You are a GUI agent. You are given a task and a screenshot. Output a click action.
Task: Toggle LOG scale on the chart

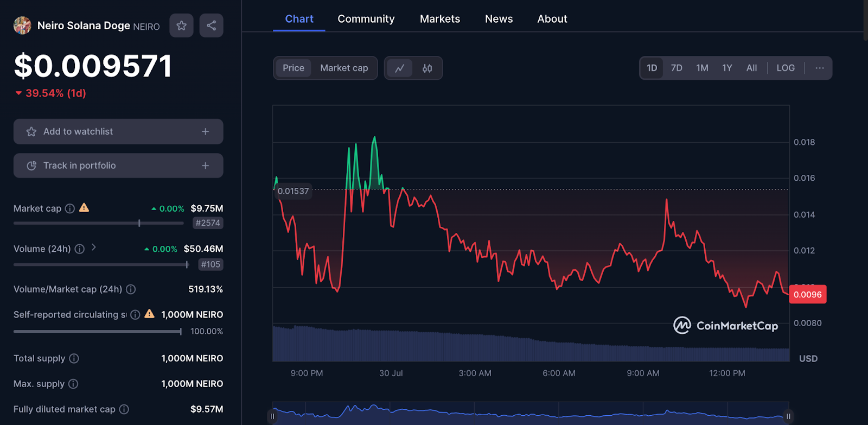pos(786,68)
